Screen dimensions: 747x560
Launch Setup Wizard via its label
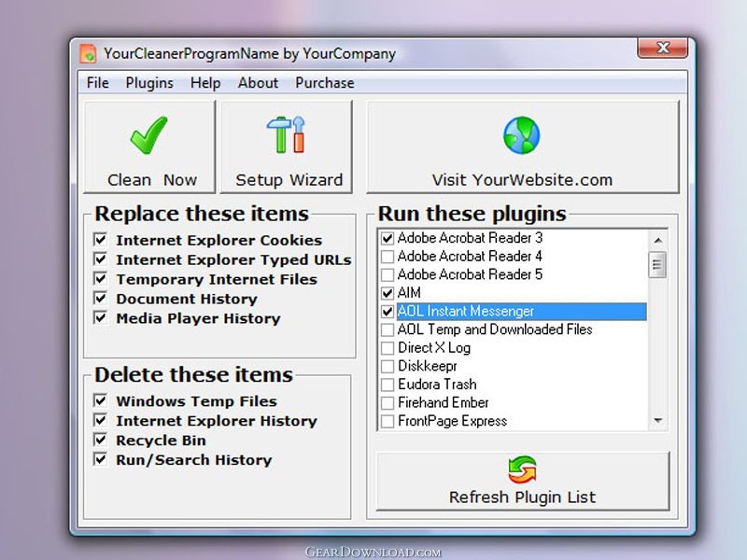point(289,180)
